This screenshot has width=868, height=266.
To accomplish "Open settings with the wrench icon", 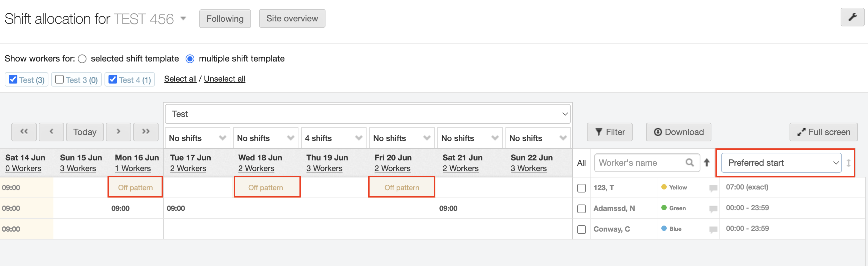I will pyautogui.click(x=852, y=17).
